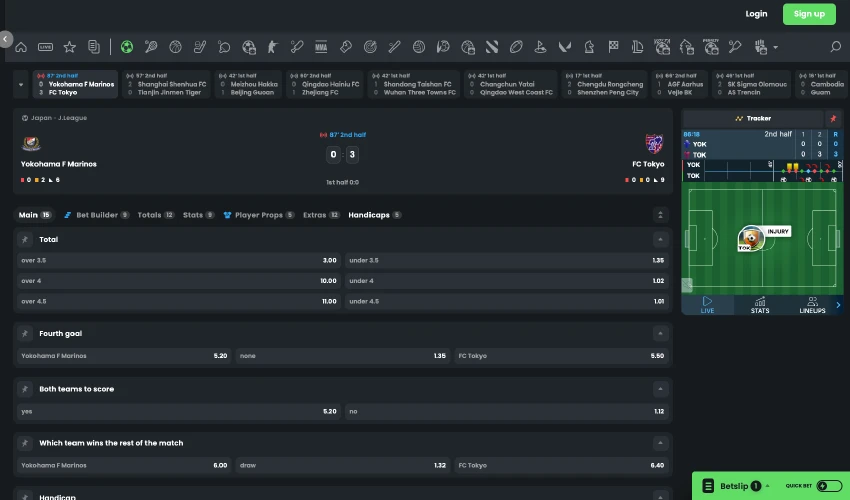Bet Fourth goal none at 1.35
The height and width of the screenshot is (500, 850).
(343, 356)
